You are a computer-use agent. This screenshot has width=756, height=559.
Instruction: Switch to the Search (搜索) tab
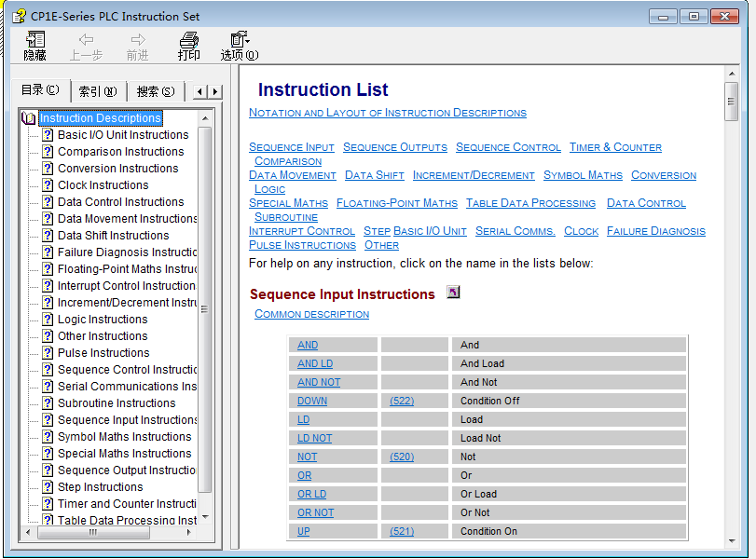[155, 91]
